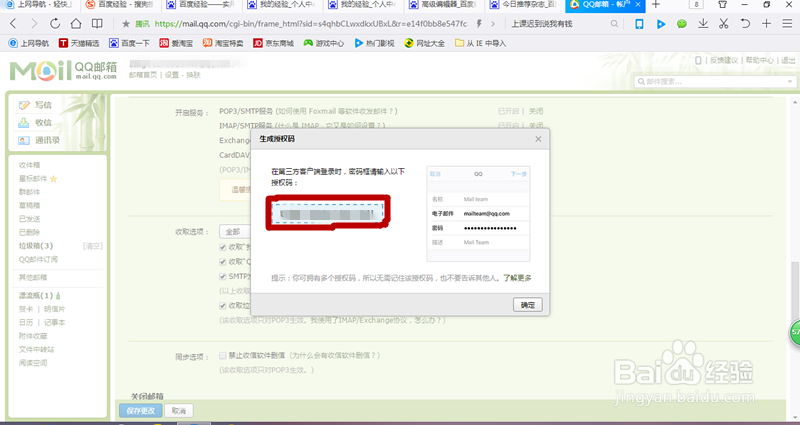Click the browser address bar URL
The height and width of the screenshot is (425, 800).
(x=310, y=23)
